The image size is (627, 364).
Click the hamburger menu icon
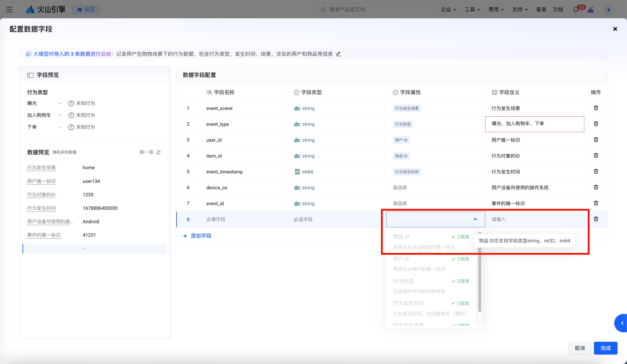(9, 9)
